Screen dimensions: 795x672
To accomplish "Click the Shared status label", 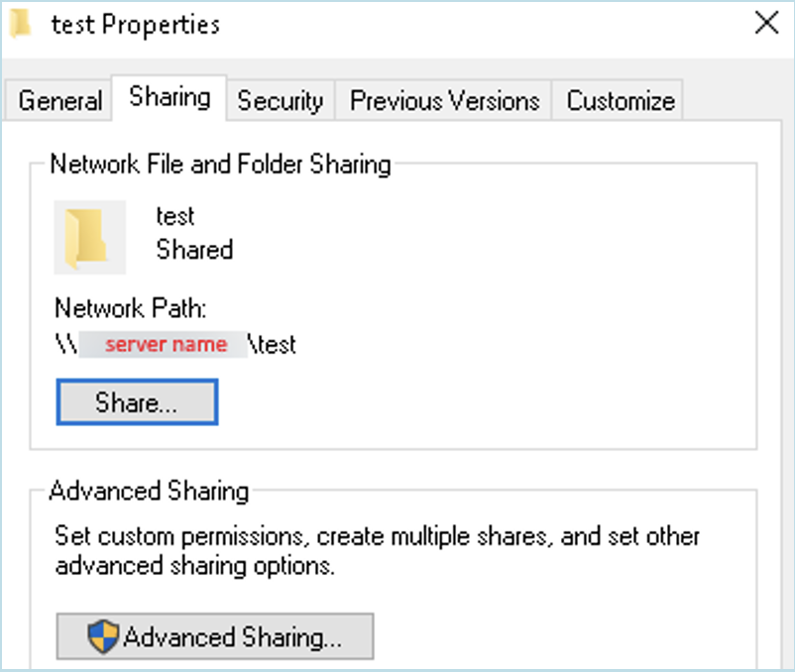I will pos(194,250).
